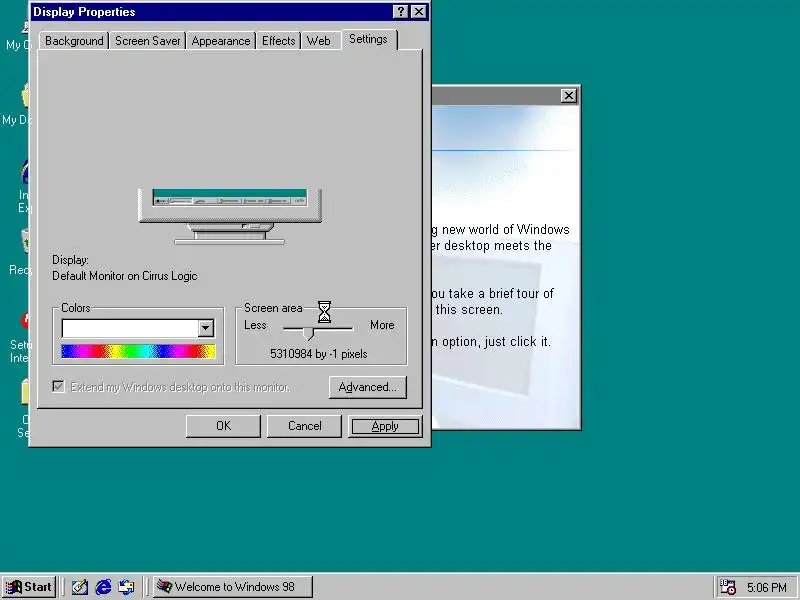Screen dimensions: 800x600
Task: Select the Settings tab
Action: pos(368,39)
